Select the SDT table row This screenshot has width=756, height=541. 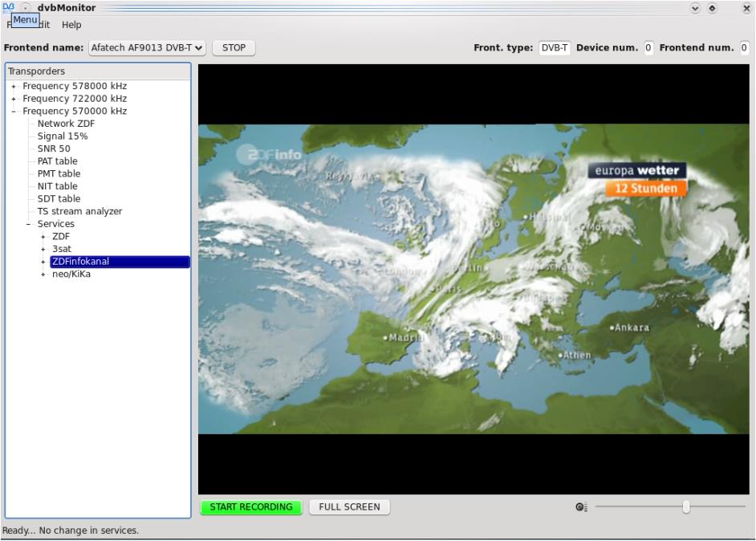point(59,199)
